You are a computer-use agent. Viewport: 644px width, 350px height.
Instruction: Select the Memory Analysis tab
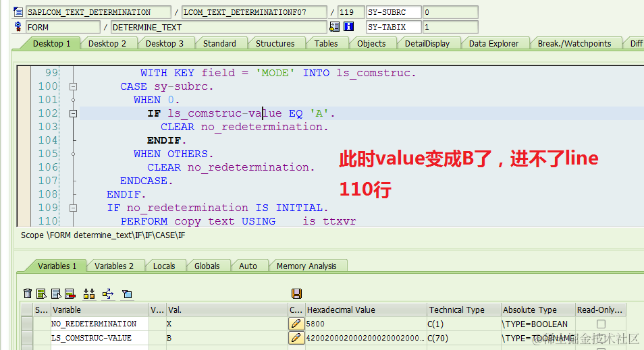306,266
